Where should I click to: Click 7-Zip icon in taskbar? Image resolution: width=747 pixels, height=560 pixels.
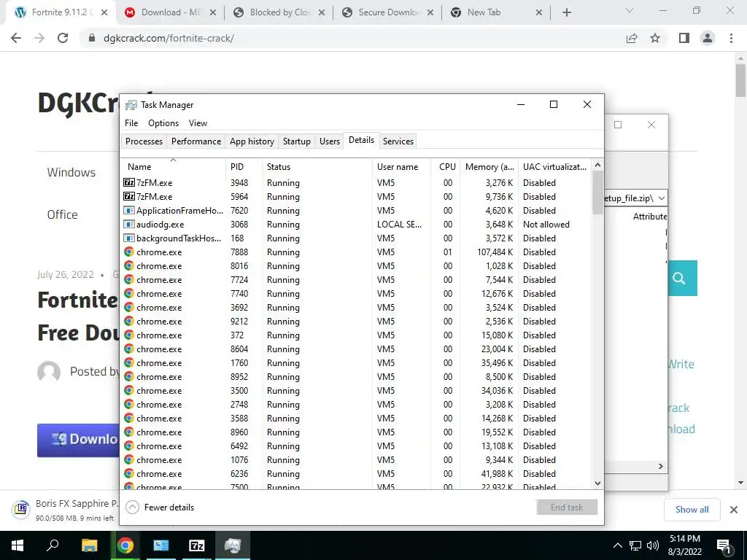pyautogui.click(x=197, y=545)
